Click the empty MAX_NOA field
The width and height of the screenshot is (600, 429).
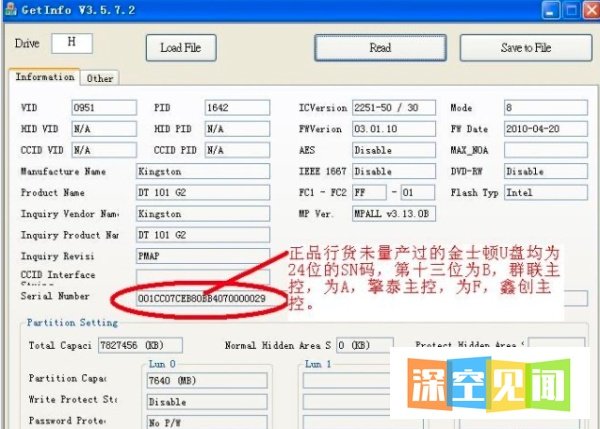tap(546, 150)
